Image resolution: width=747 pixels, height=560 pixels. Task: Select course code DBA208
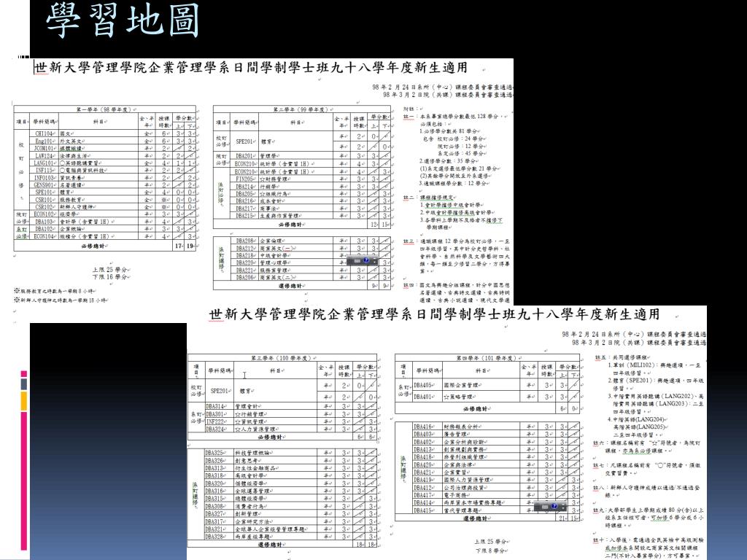(245, 241)
